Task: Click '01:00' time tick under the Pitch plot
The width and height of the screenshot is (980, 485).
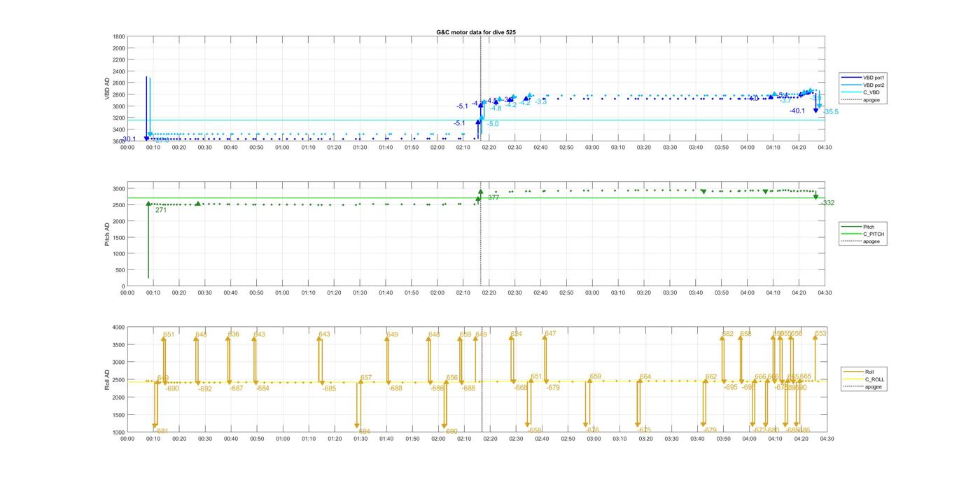Action: 283,293
